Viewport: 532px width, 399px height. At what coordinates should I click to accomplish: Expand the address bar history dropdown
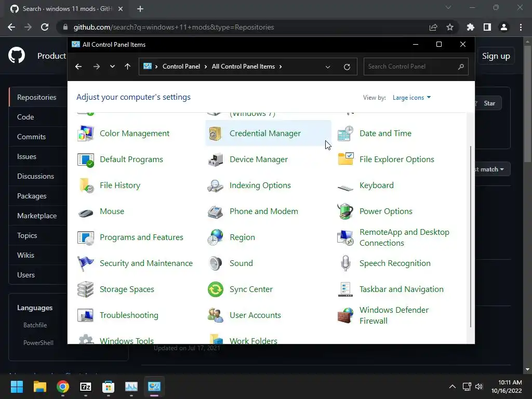tap(328, 67)
